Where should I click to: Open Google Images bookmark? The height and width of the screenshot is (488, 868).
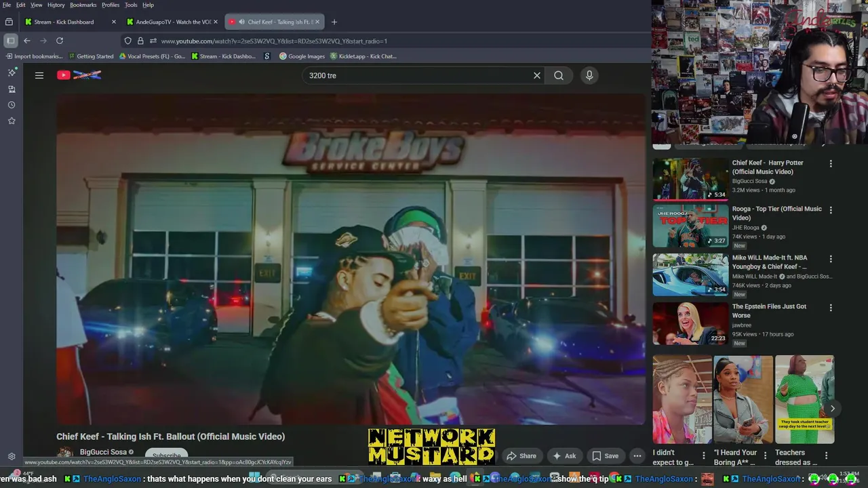click(302, 56)
